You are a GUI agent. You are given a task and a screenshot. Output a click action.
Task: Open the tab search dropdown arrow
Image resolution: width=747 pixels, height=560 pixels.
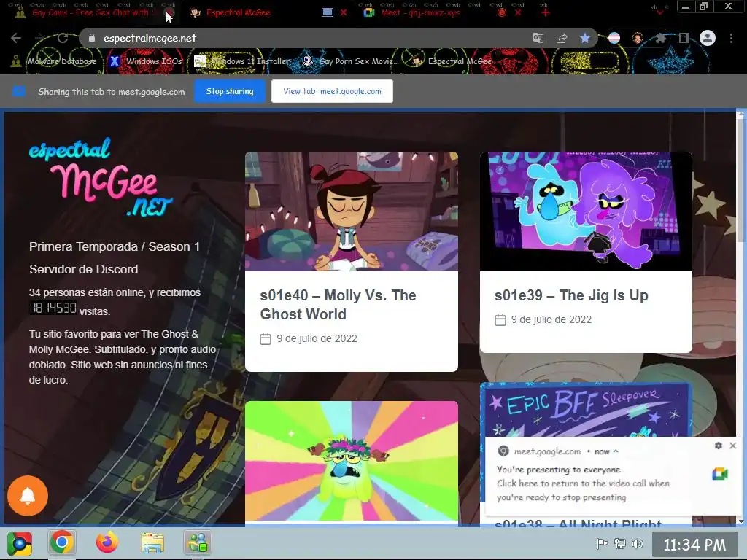tap(659, 13)
